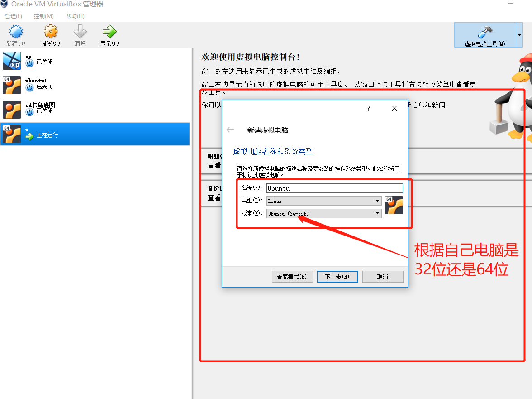The height and width of the screenshot is (399, 532).
Task: Click the help question mark in dialog
Action: (368, 108)
